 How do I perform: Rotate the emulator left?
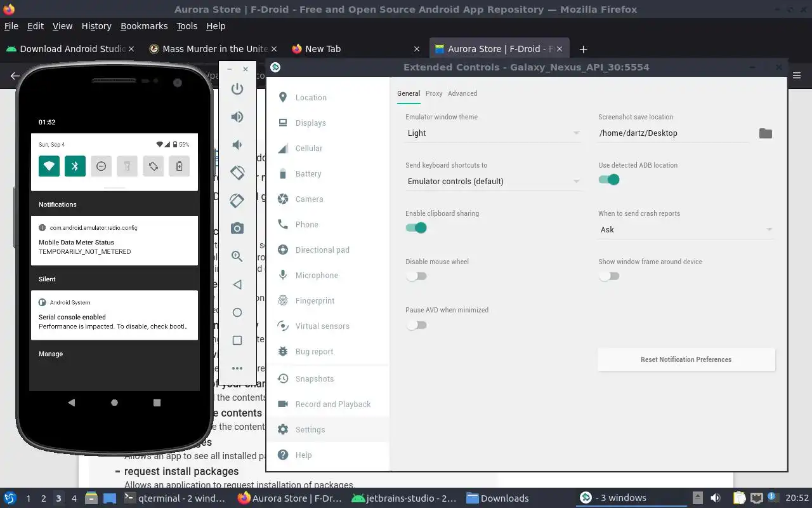[237, 173]
